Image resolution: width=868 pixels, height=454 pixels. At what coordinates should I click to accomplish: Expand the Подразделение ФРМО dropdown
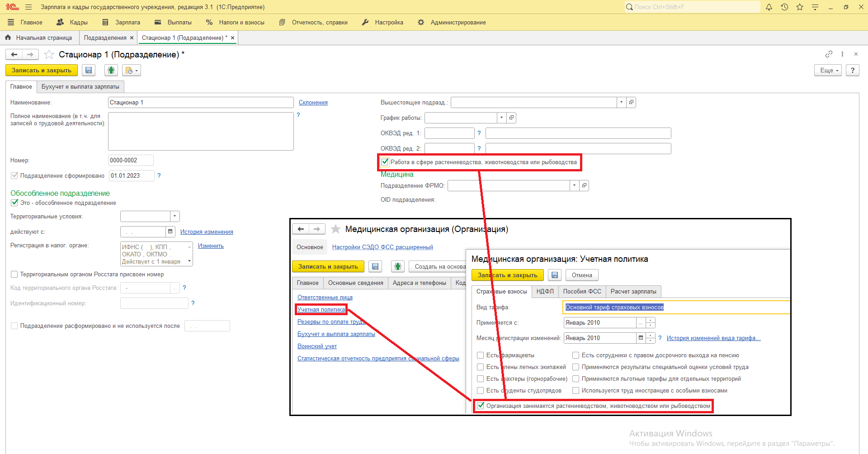[575, 186]
